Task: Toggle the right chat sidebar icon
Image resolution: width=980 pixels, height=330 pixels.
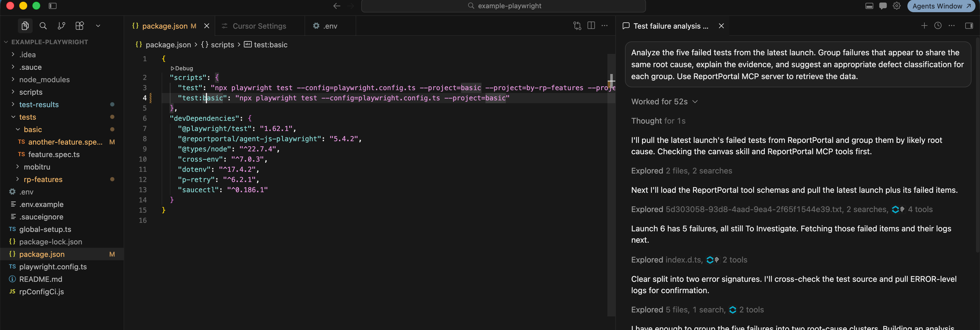Action: click(x=969, y=26)
